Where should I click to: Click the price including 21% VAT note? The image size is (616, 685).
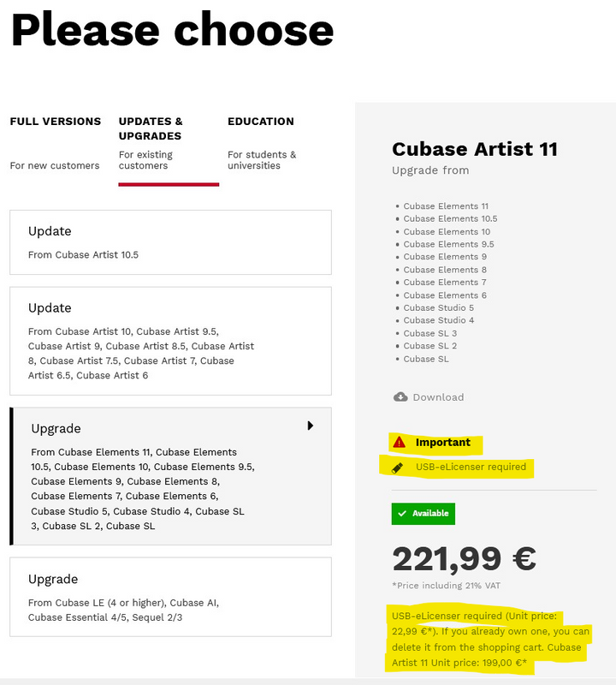(446, 586)
